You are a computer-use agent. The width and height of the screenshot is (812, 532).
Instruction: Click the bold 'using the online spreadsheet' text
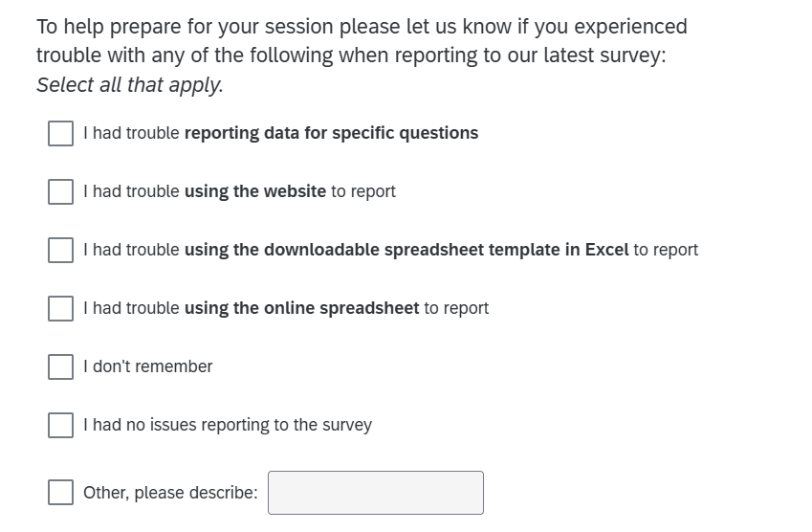pyautogui.click(x=301, y=308)
